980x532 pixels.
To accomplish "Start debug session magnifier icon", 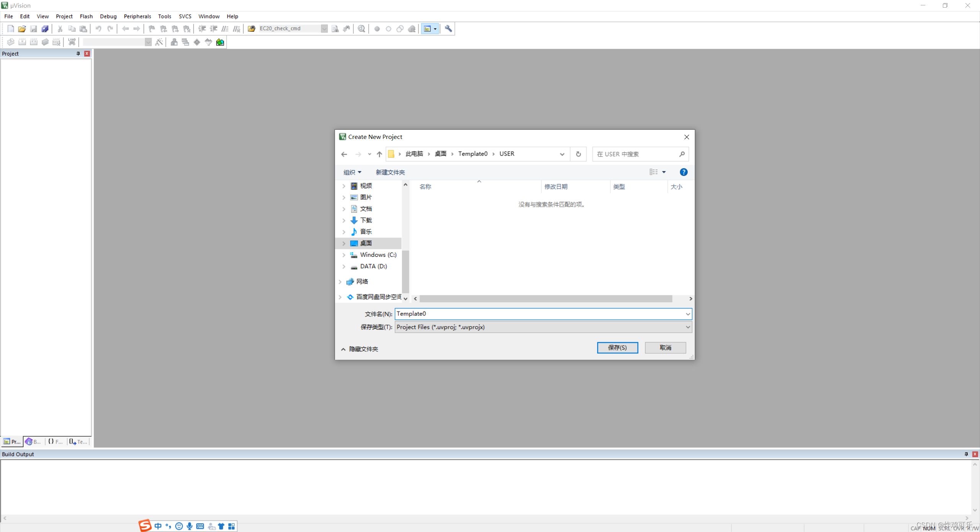I will [x=361, y=29].
